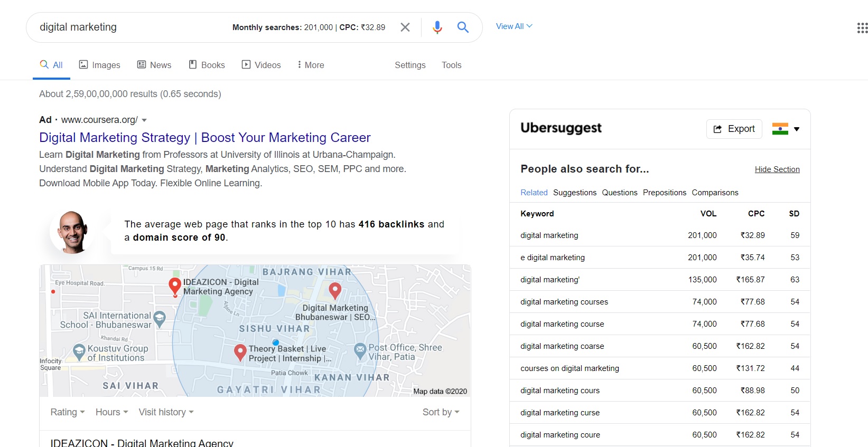This screenshot has width=868, height=447.
Task: Click keyword "digital marketing'" with apostrophe
Action: click(x=550, y=280)
